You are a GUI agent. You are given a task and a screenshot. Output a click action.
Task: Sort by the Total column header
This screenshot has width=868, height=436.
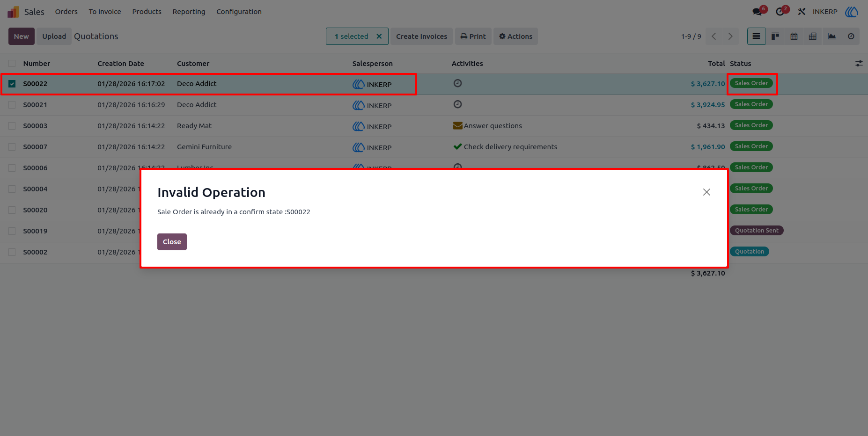(x=716, y=64)
